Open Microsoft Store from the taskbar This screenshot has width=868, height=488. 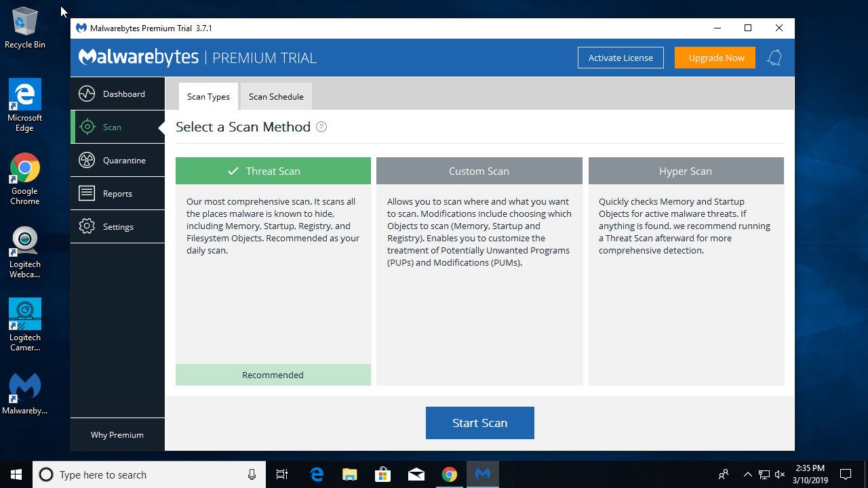382,474
